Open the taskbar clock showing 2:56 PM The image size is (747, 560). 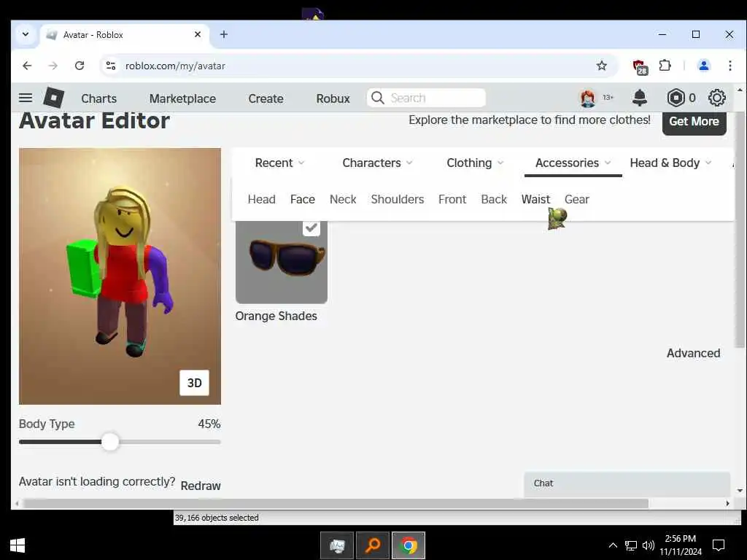(681, 545)
